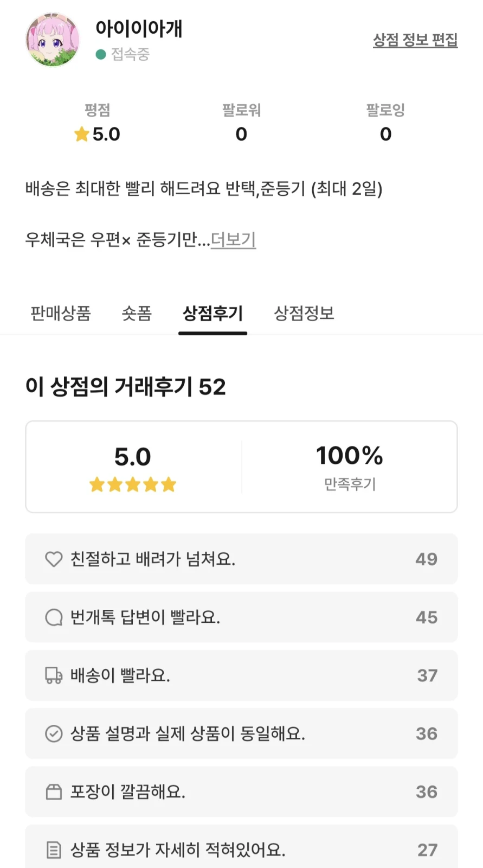Click the heart icon beside 친절하고 배려가 넘쳐요
The height and width of the screenshot is (868, 483).
pos(54,559)
